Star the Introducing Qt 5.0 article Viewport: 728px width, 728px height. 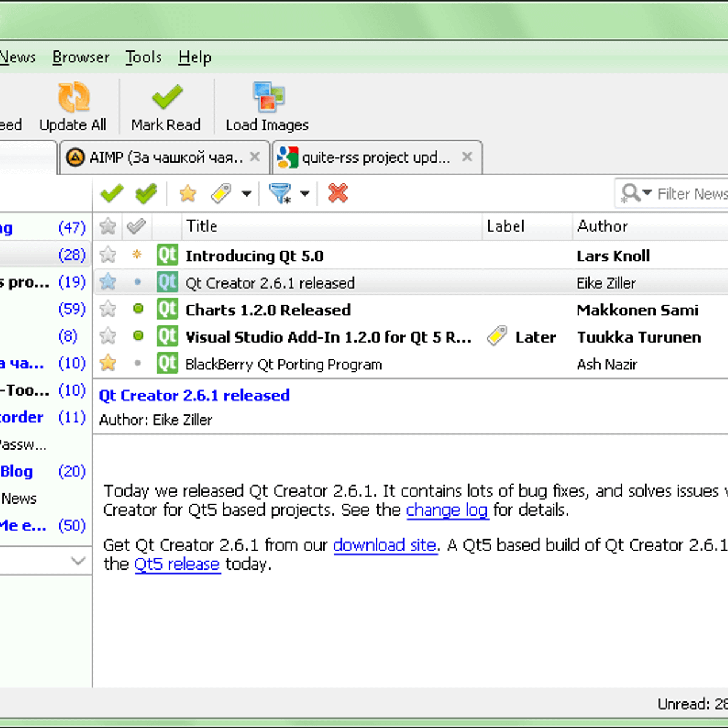(x=108, y=255)
